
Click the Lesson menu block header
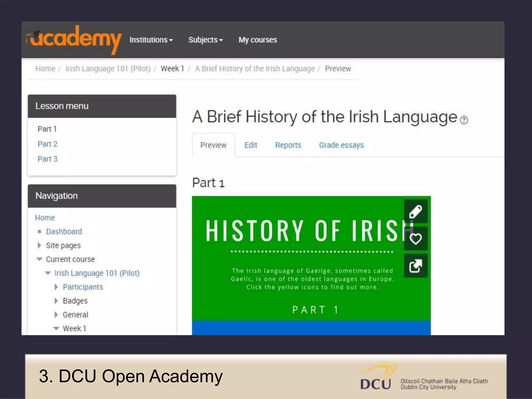(102, 106)
